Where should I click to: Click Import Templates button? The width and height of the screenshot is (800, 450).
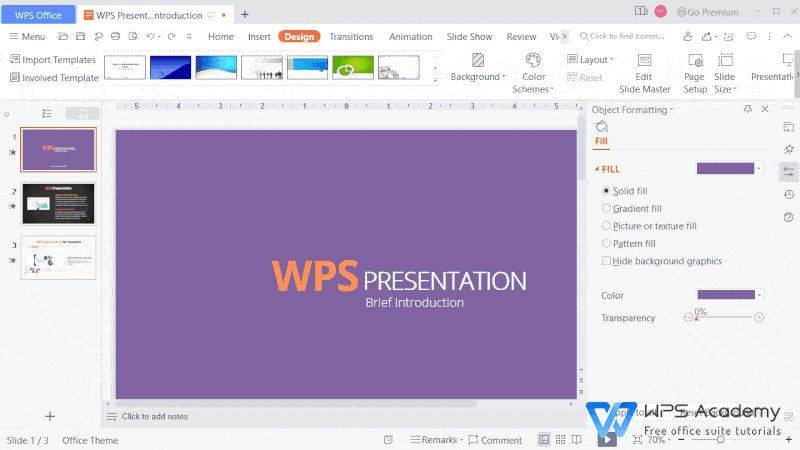point(53,60)
